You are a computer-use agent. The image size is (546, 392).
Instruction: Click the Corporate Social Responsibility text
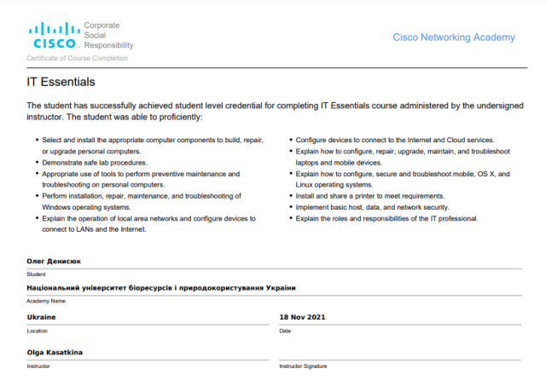tap(108, 35)
